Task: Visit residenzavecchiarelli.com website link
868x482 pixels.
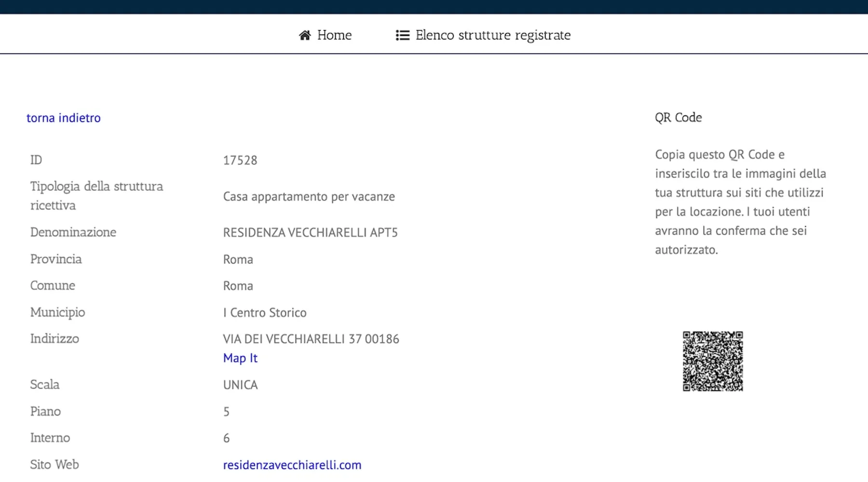Action: tap(292, 465)
